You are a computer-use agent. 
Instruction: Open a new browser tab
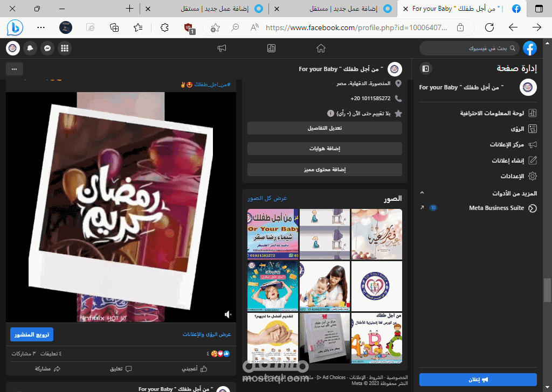[x=129, y=9]
